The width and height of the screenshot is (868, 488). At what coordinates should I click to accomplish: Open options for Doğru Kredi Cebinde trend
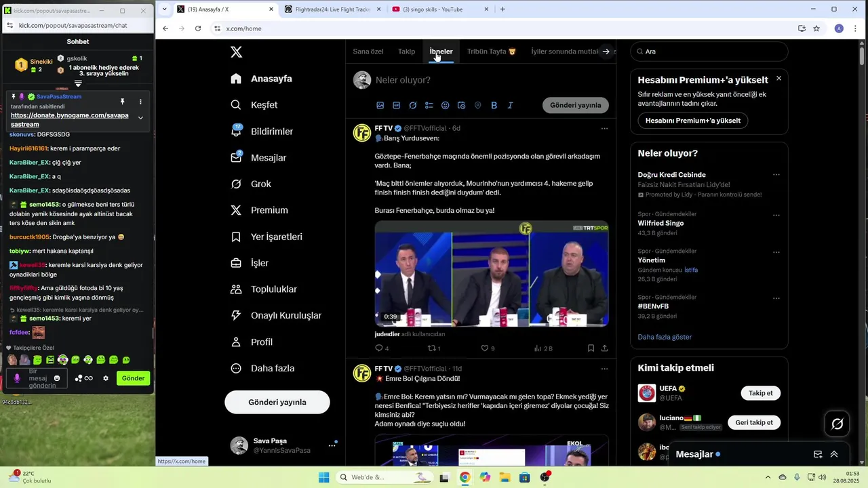[776, 175]
